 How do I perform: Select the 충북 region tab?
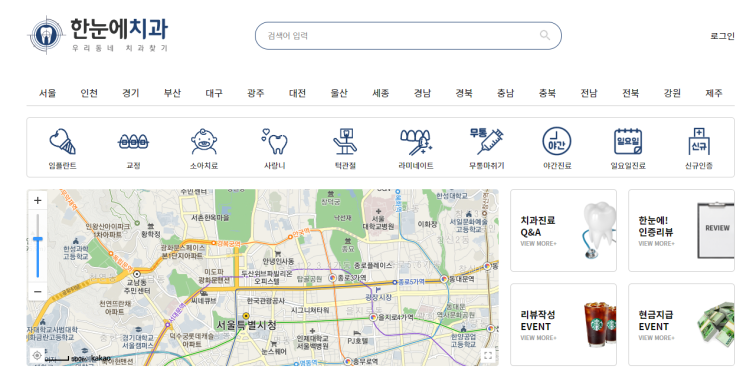click(x=547, y=93)
